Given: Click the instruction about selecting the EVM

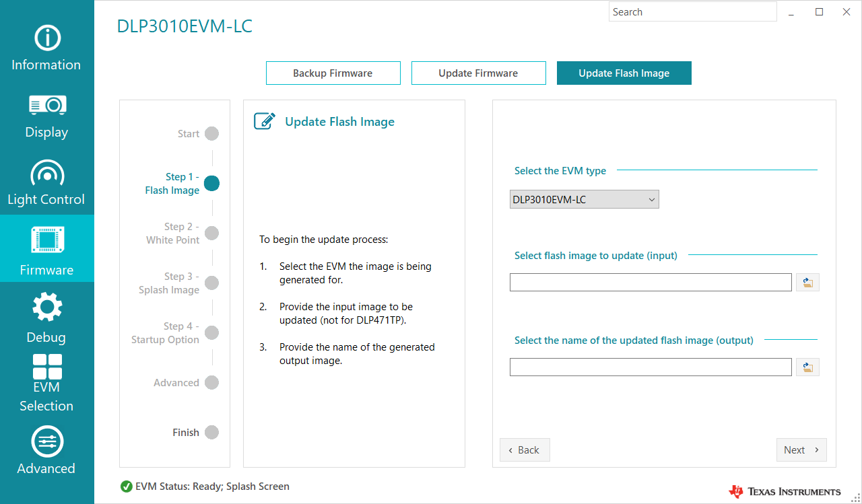Looking at the screenshot, I should point(356,273).
